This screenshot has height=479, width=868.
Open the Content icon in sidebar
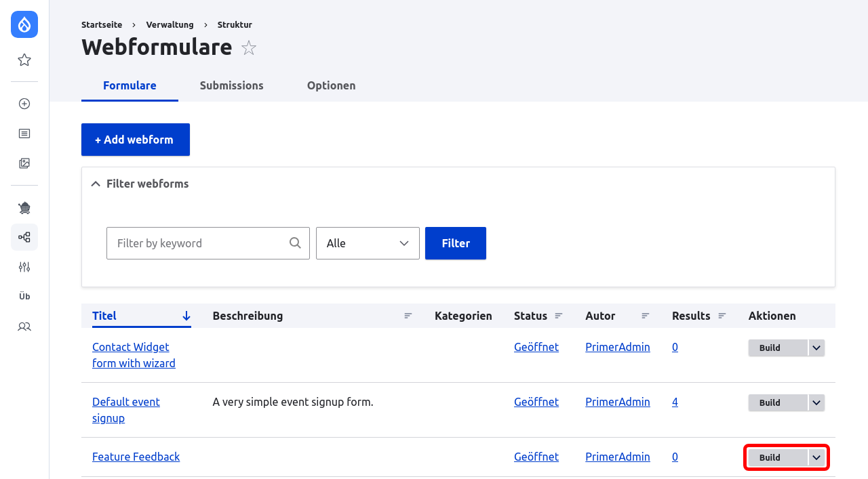pyautogui.click(x=24, y=133)
